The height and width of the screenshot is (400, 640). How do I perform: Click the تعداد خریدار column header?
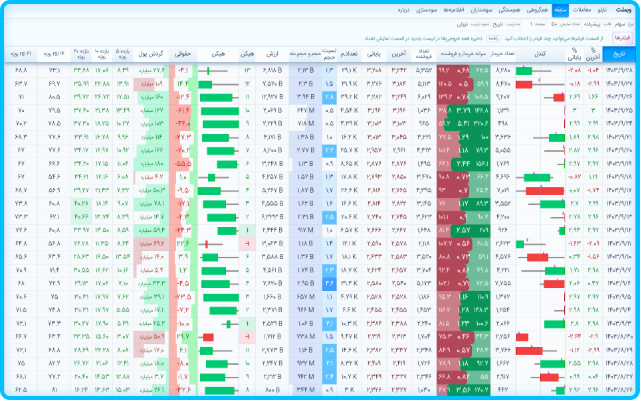502,54
